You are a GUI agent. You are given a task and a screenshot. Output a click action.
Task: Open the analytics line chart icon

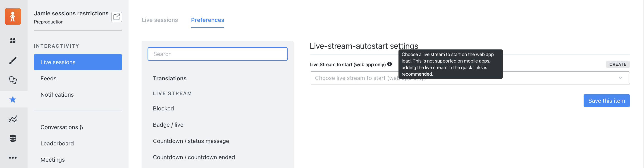click(13, 119)
